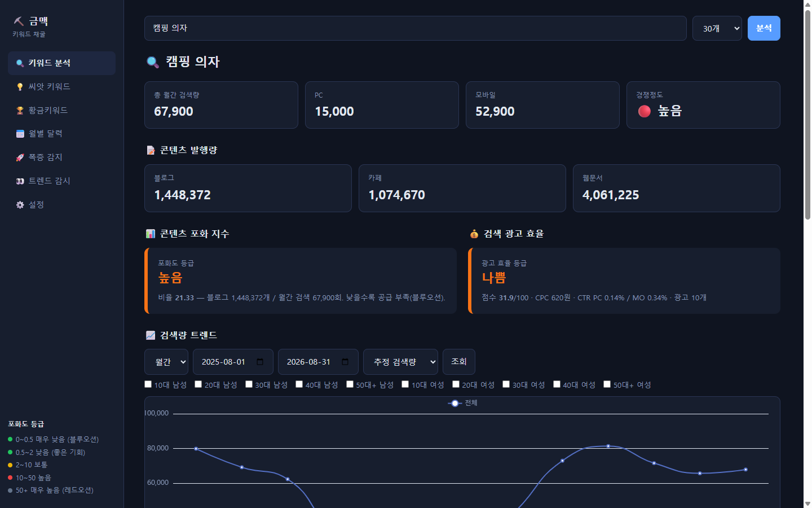Check the 20대 남성 checkbox
The width and height of the screenshot is (812, 508).
coord(198,384)
